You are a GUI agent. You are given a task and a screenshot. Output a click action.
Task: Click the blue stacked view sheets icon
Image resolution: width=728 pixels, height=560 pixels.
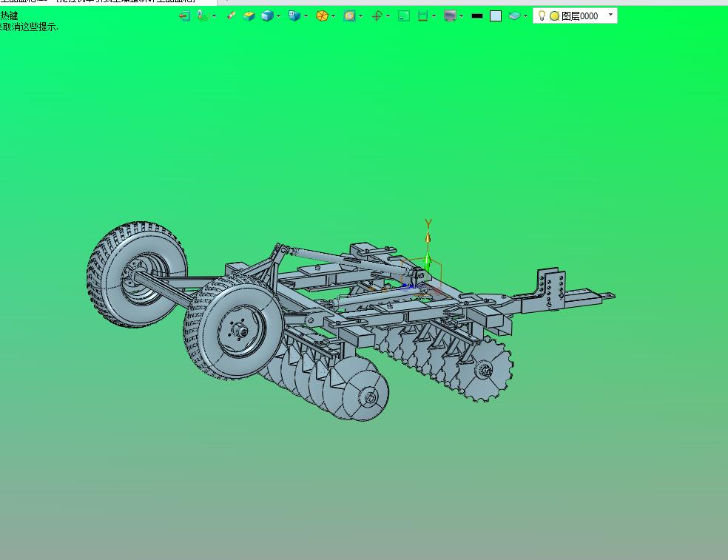294,16
